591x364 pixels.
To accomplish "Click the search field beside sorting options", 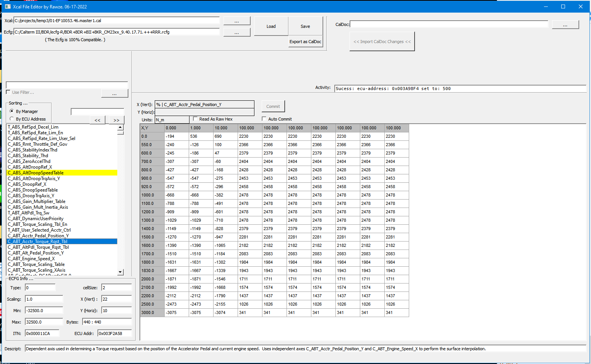I will point(97,112).
